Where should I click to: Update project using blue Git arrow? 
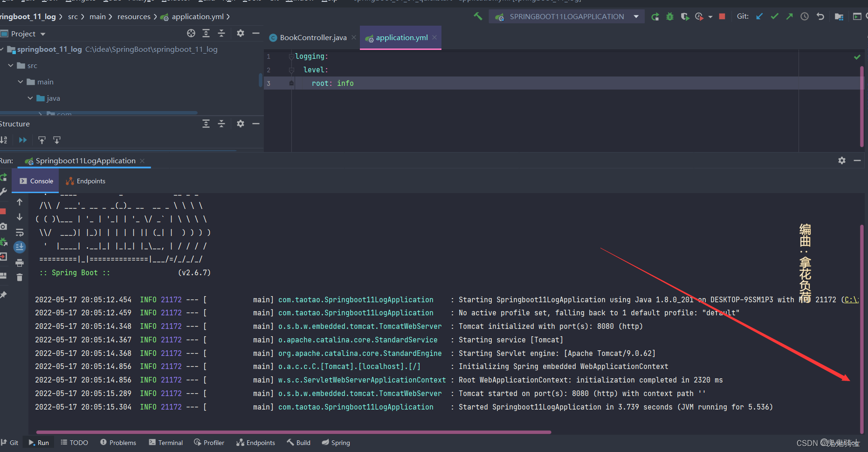(759, 16)
